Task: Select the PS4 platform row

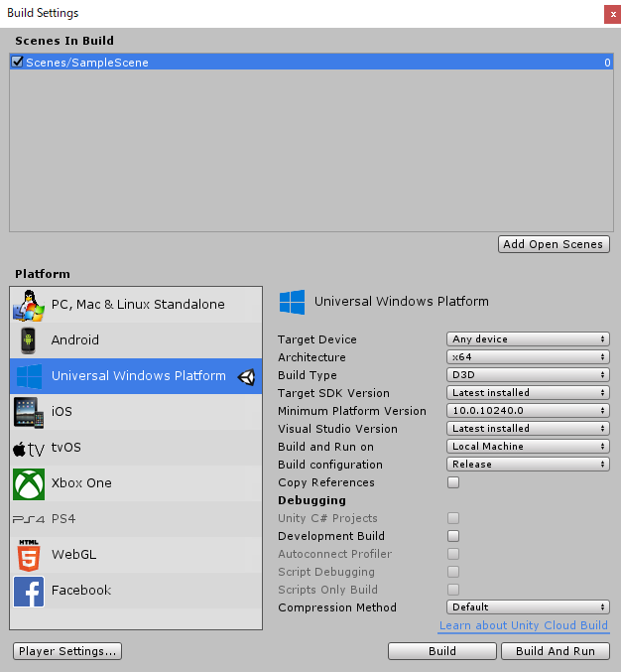Action: pyautogui.click(x=136, y=519)
